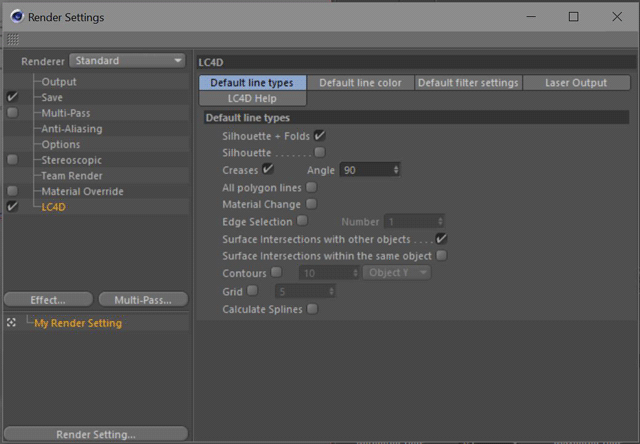Screen dimensions: 640x444
Task: Click the target icon beside My Render Setting
Action: click(11, 323)
